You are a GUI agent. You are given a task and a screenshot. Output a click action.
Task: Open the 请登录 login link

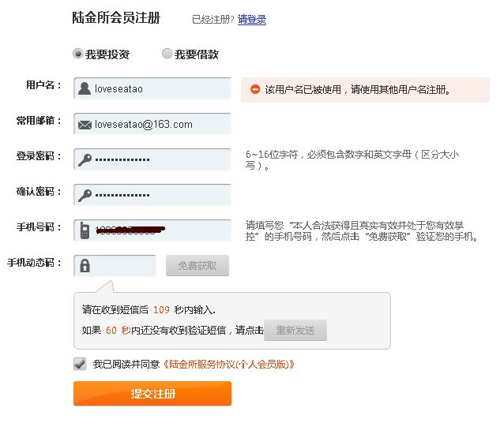pos(252,20)
